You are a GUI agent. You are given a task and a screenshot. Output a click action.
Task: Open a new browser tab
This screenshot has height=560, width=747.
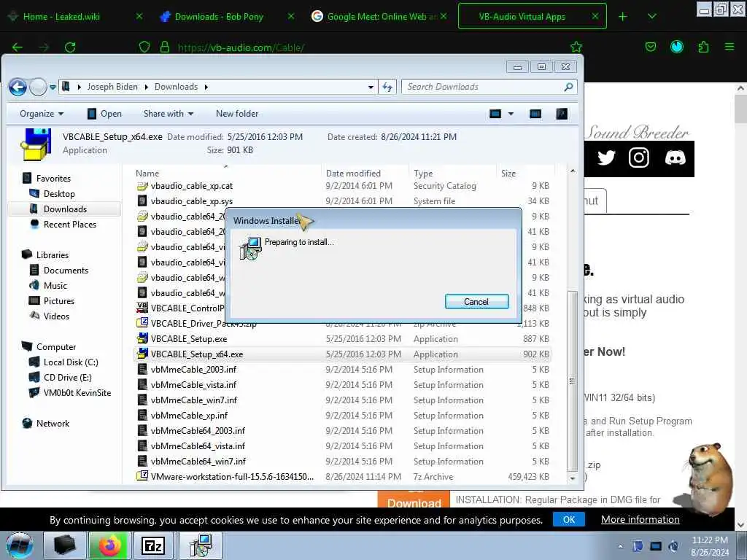tap(623, 17)
